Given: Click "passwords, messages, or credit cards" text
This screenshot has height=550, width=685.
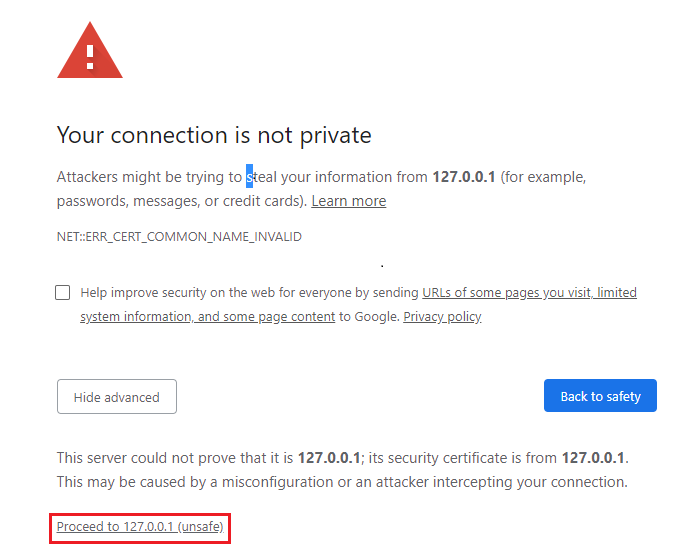Looking at the screenshot, I should pos(180,201).
